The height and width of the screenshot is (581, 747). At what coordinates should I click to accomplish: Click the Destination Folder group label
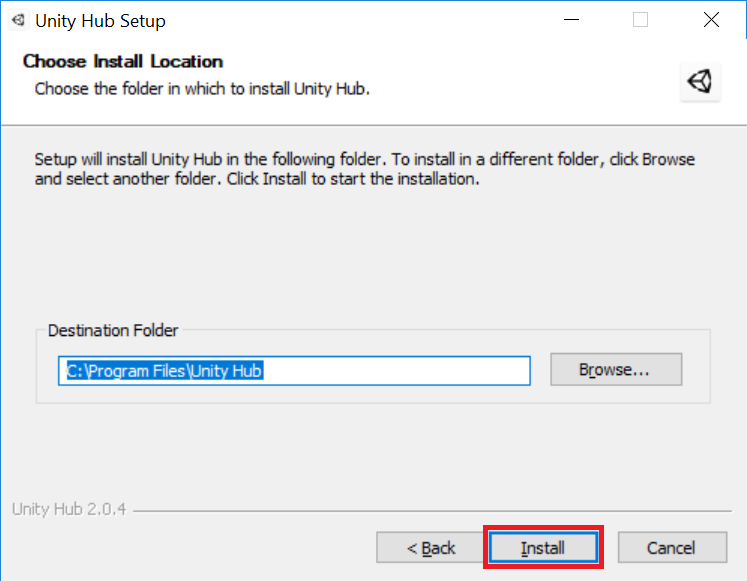113,331
